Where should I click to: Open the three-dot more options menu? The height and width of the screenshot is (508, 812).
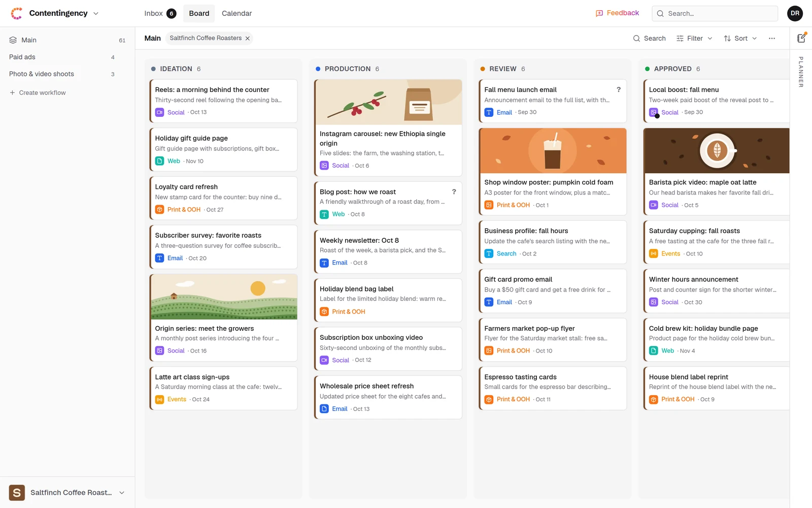coord(772,38)
